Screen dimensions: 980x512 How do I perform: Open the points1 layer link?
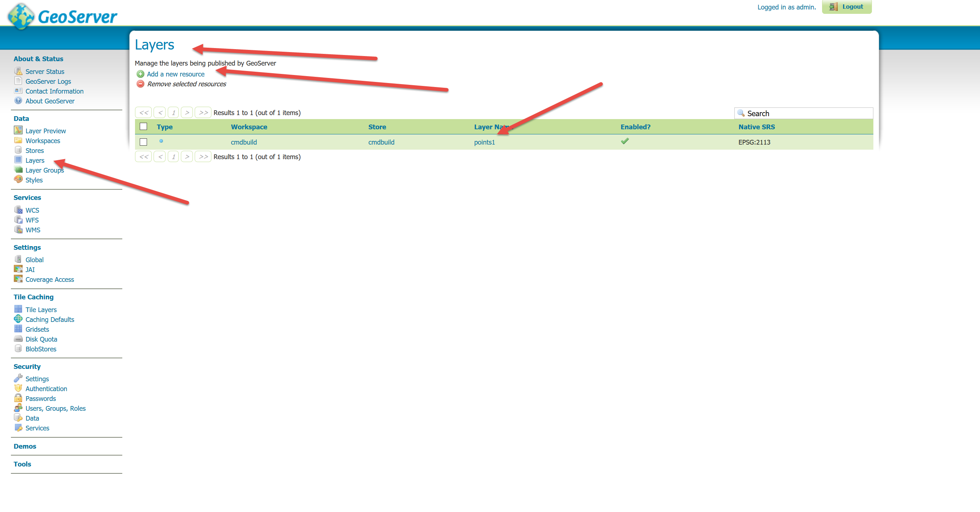(484, 142)
